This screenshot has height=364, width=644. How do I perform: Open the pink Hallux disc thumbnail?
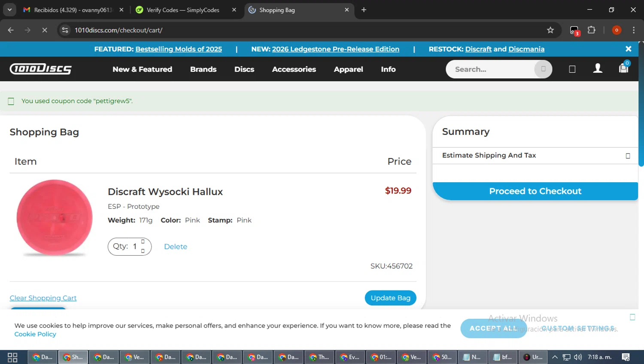pos(55,218)
